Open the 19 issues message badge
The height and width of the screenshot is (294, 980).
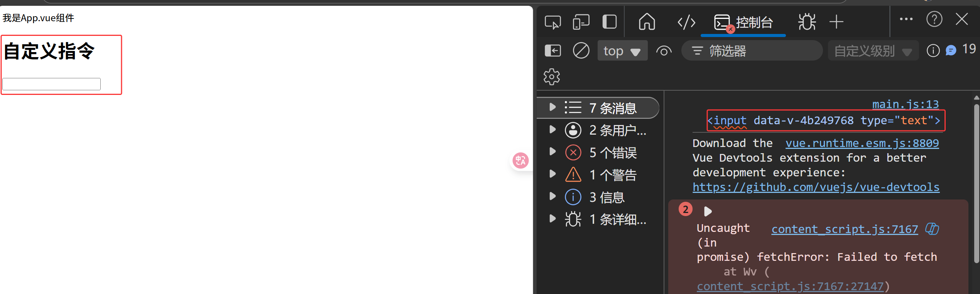pyautogui.click(x=961, y=50)
